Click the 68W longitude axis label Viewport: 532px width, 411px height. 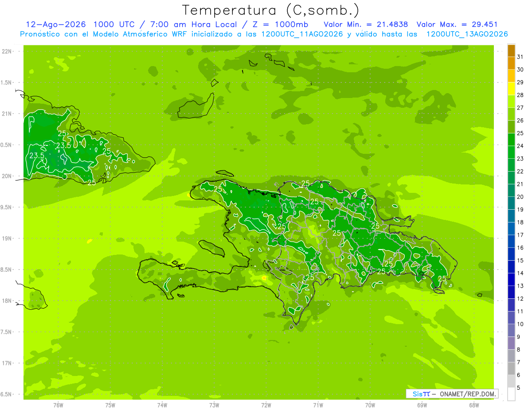coord(474,405)
